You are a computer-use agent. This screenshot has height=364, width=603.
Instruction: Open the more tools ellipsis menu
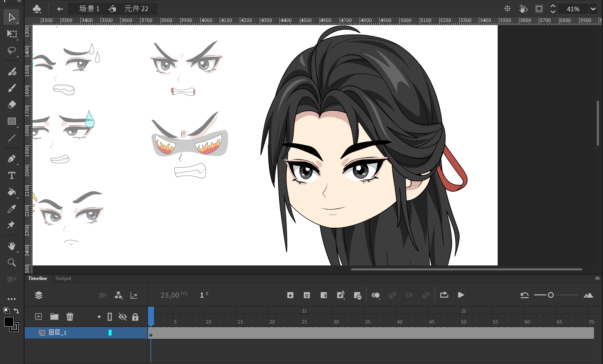(12, 299)
